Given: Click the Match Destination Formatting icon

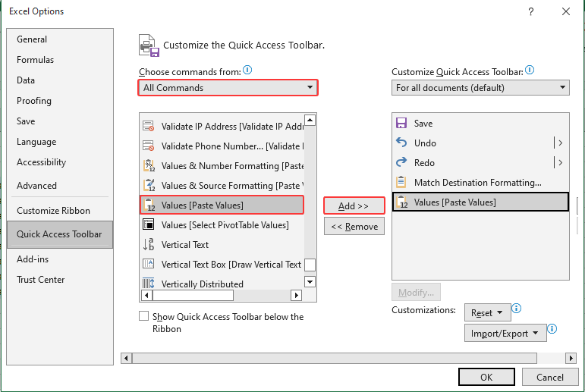Looking at the screenshot, I should pyautogui.click(x=401, y=183).
